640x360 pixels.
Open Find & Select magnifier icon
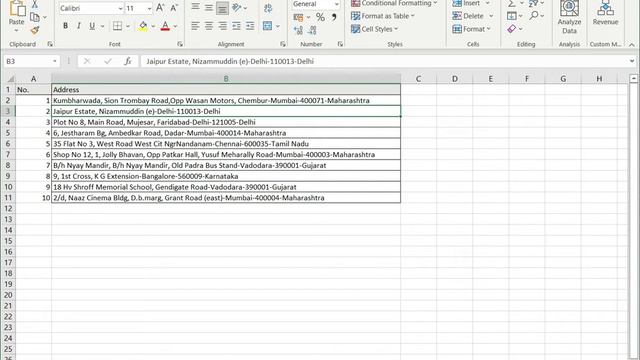[x=534, y=16]
